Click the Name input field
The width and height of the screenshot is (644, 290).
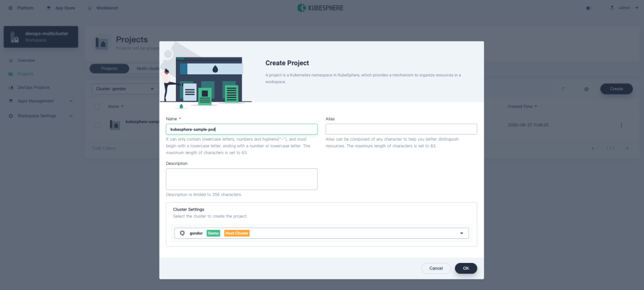(241, 129)
